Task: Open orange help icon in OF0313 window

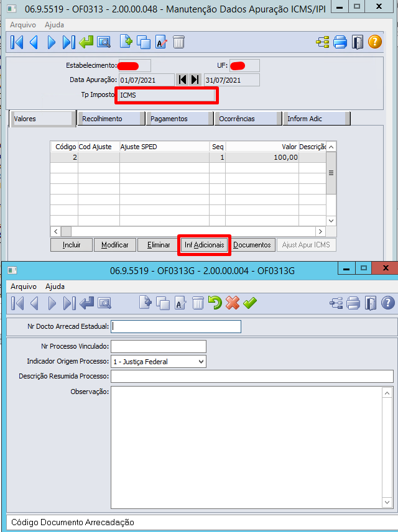Action: (375, 42)
